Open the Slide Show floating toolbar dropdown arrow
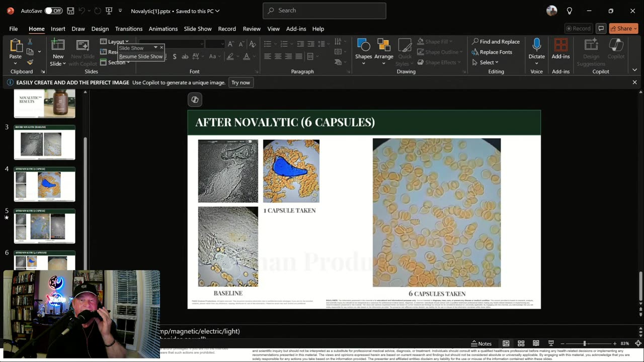The height and width of the screenshot is (362, 644). click(155, 48)
